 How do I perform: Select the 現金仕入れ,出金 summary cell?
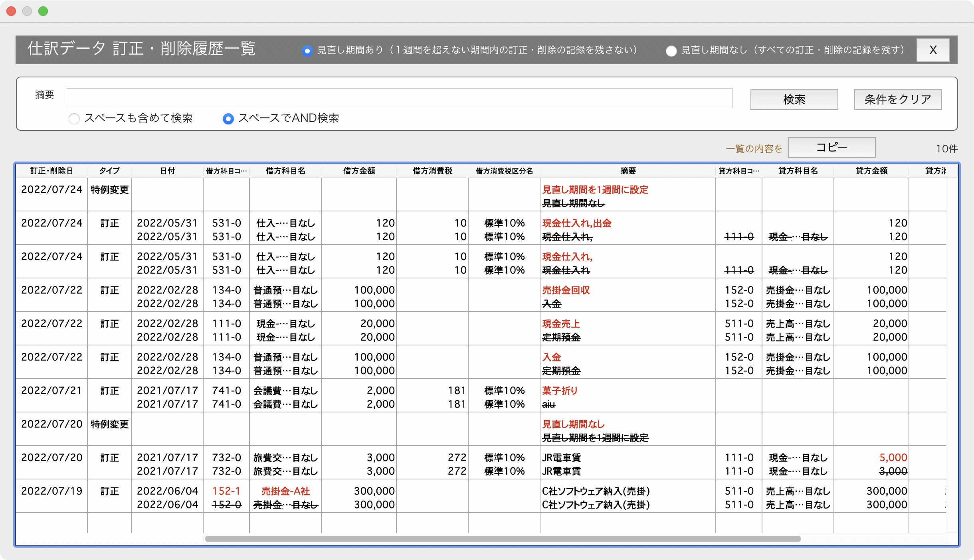577,223
